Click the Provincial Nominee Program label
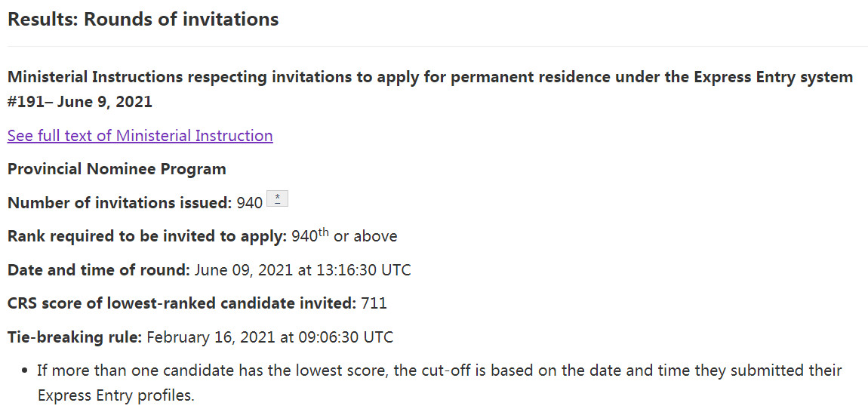The image size is (868, 415). point(117,169)
